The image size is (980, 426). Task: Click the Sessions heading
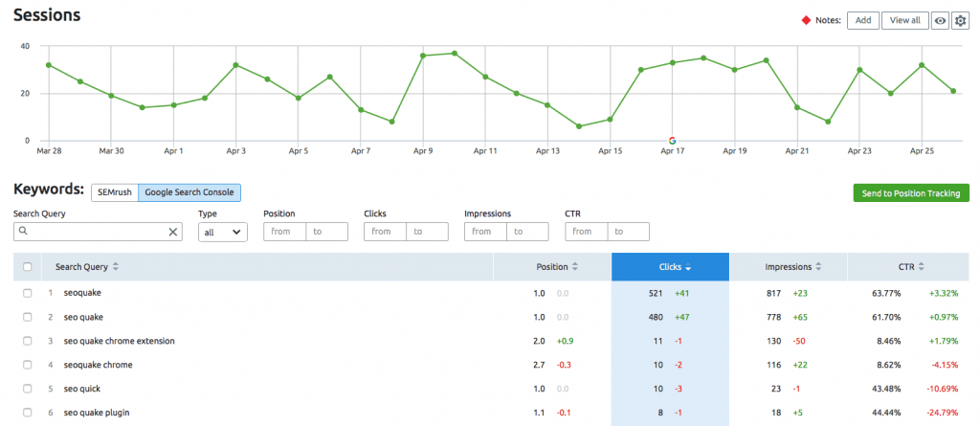tap(47, 15)
